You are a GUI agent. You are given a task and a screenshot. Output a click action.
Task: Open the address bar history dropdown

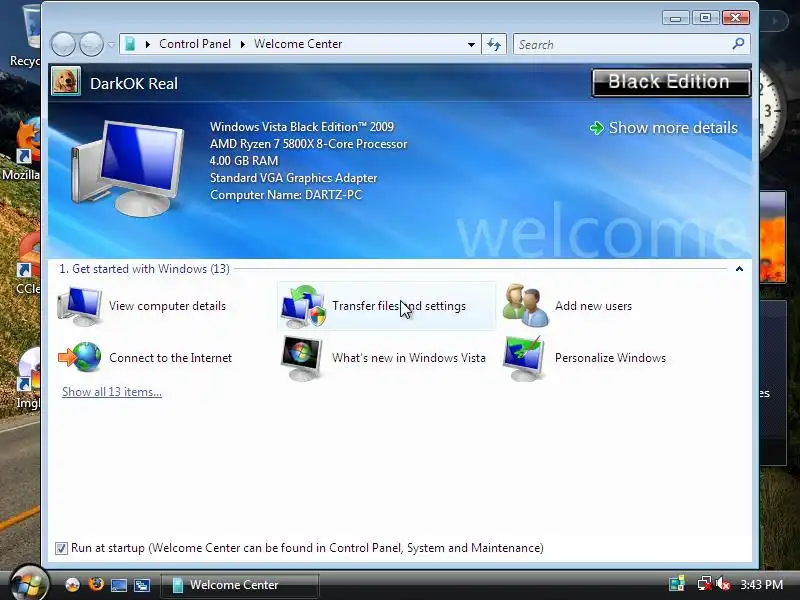[471, 44]
